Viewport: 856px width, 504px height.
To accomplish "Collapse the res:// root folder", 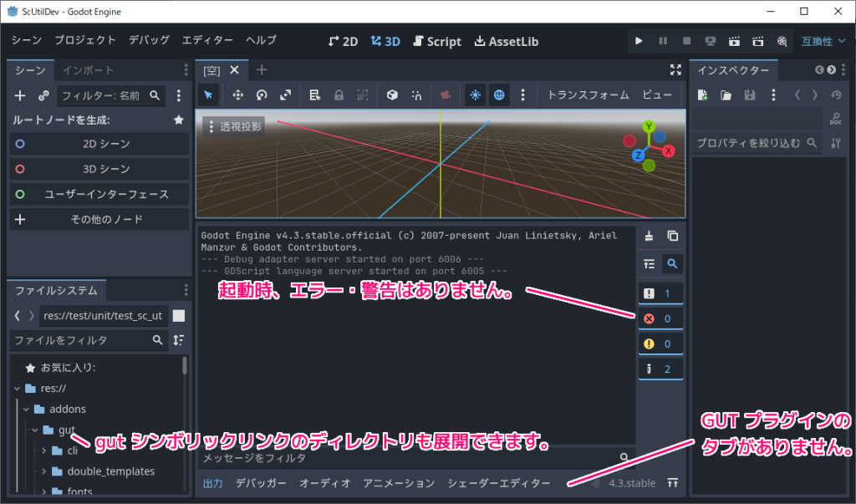I will 17,388.
